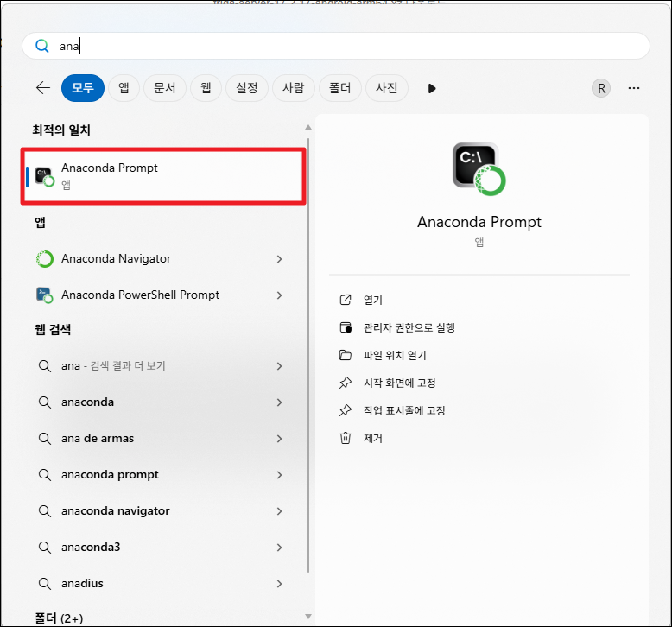The width and height of the screenshot is (672, 627).
Task: Expand chevron beside 'ana de armas'
Action: (x=279, y=439)
